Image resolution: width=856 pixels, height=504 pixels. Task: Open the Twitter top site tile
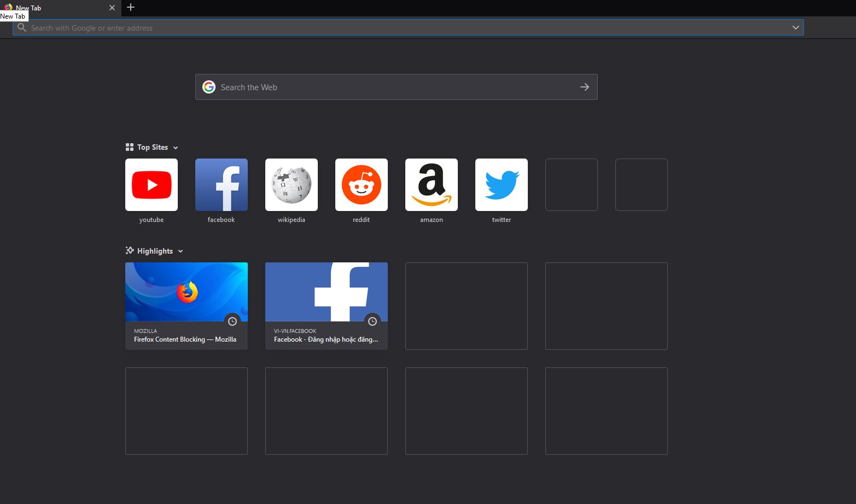pyautogui.click(x=502, y=185)
